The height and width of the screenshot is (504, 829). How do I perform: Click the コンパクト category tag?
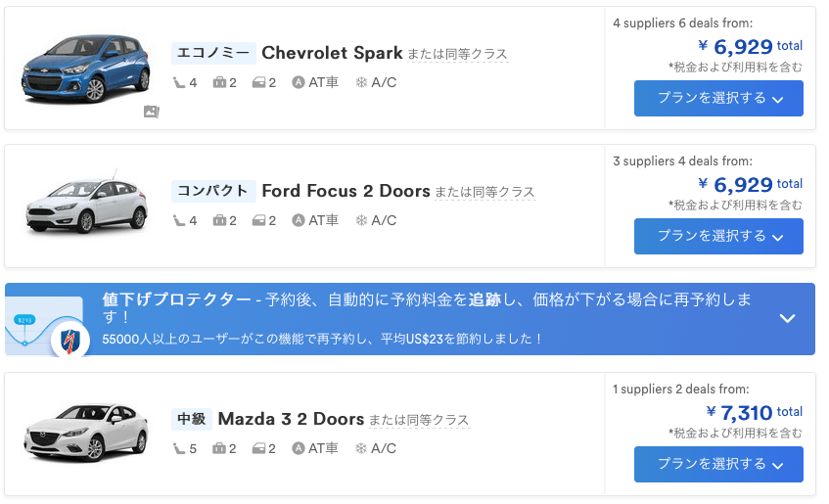click(212, 191)
